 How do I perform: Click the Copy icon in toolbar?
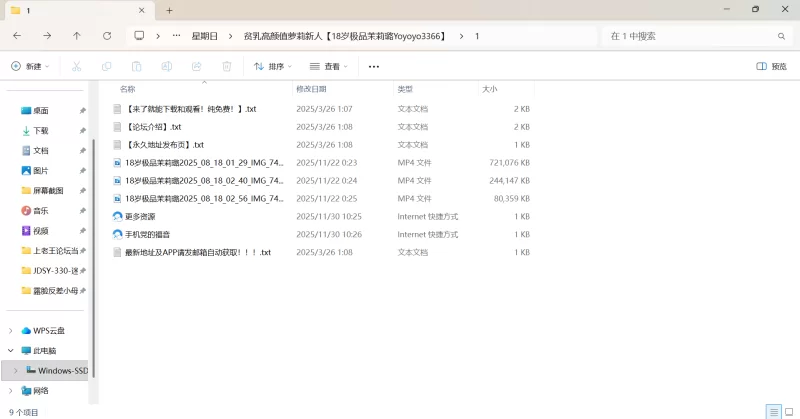[x=106, y=67]
